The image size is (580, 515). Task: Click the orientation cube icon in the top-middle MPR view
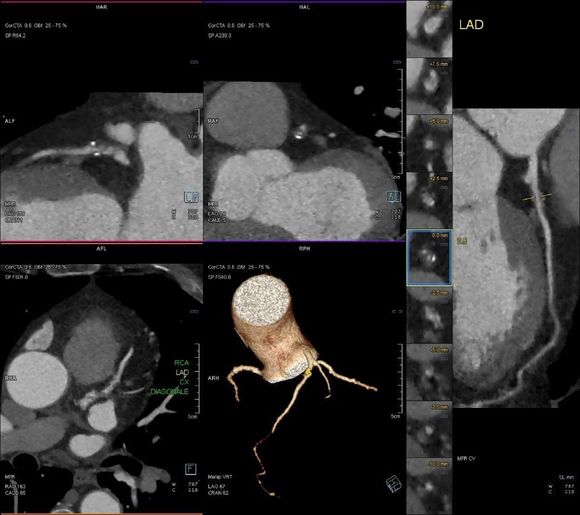[x=394, y=196]
